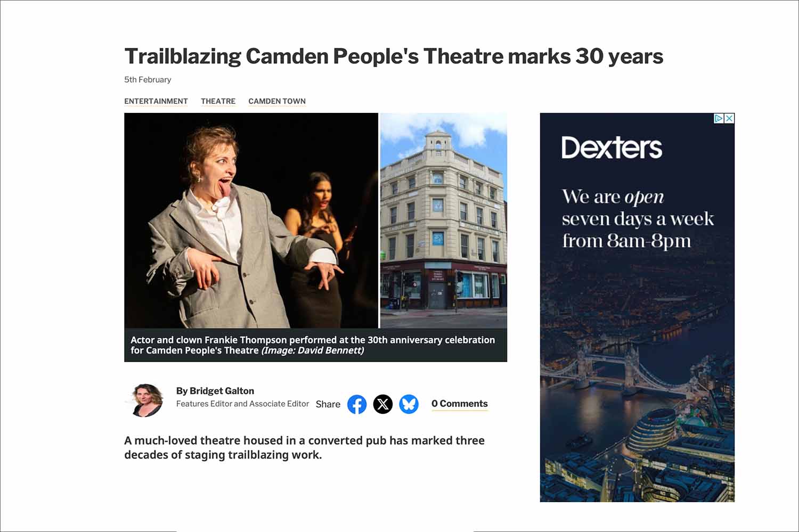Share the article on Bluesky
The width and height of the screenshot is (799, 532).
pyautogui.click(x=409, y=404)
